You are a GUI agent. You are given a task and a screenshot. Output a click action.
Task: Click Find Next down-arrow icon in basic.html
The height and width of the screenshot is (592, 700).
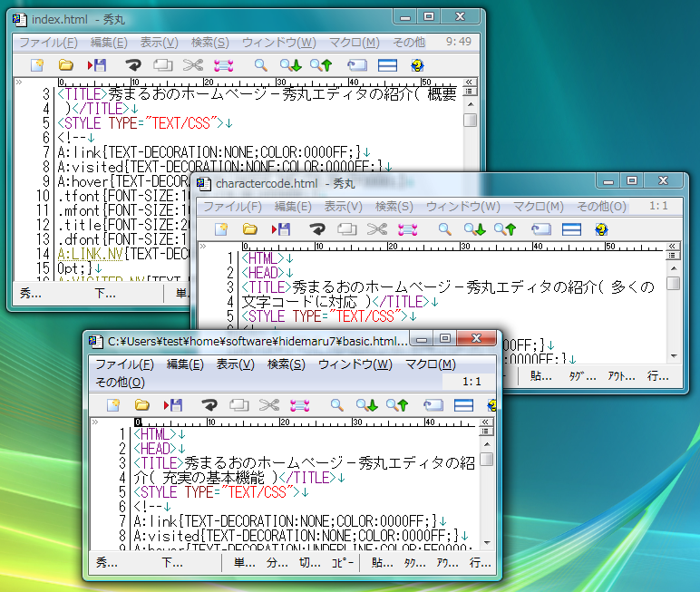pos(366,405)
